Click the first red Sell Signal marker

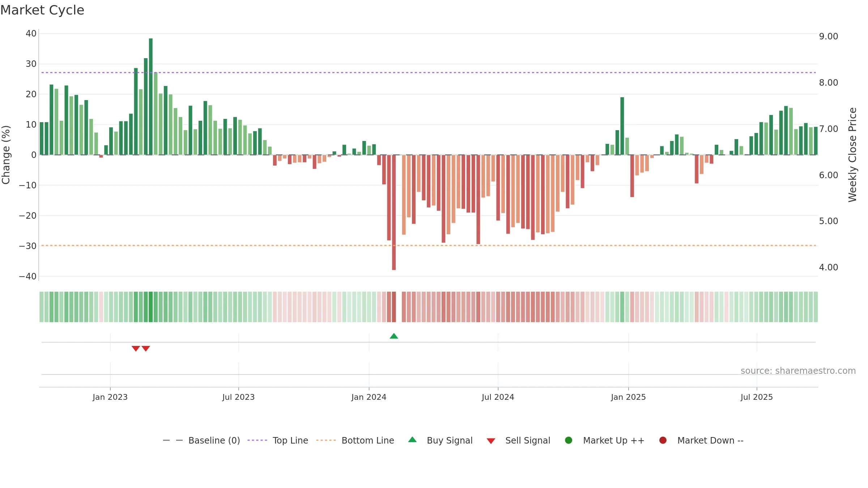pos(136,348)
